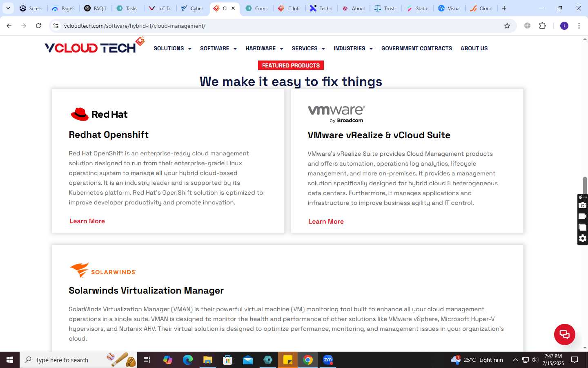
Task: Open the Windows Start menu
Action: coord(10,360)
